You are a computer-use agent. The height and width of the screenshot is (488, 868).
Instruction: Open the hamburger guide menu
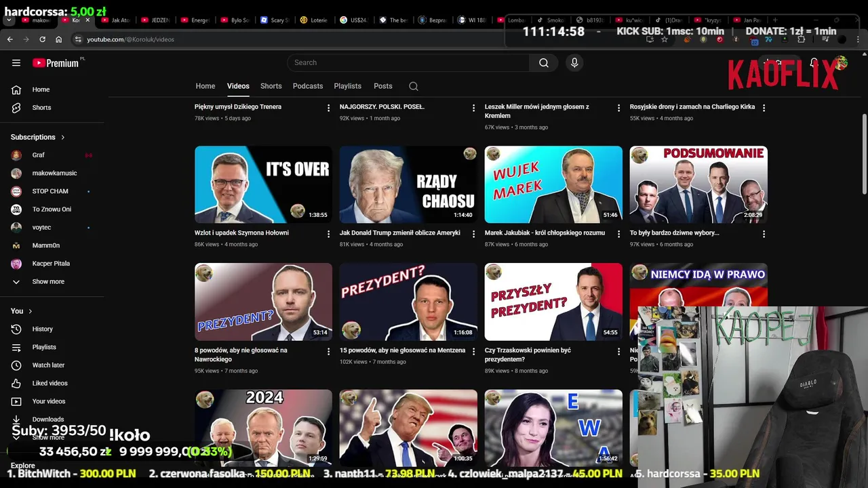[16, 63]
